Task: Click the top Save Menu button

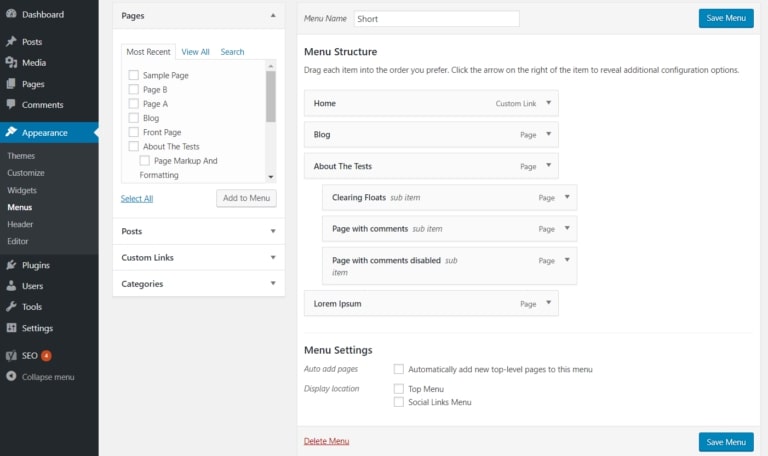Action: [x=726, y=18]
